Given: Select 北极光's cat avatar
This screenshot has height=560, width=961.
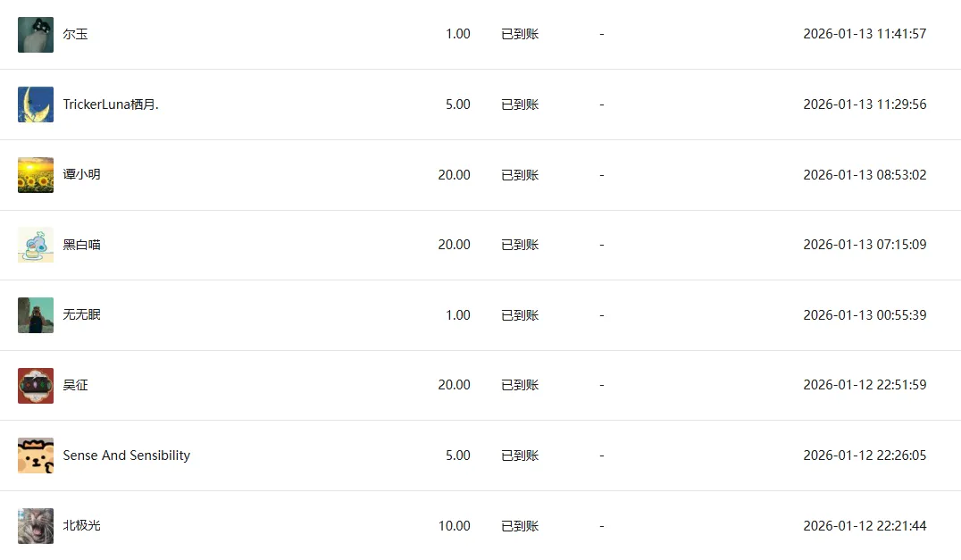Looking at the screenshot, I should pos(36,526).
